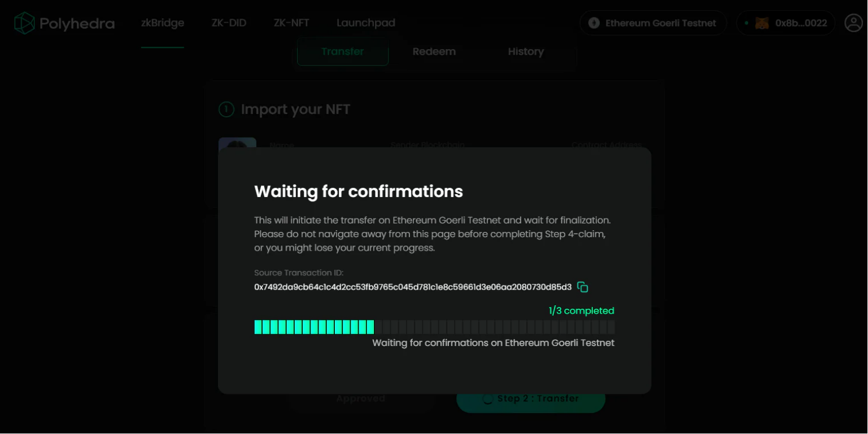Screen dimensions: 868x434
Task: Select the Transfer tab
Action: 343,51
